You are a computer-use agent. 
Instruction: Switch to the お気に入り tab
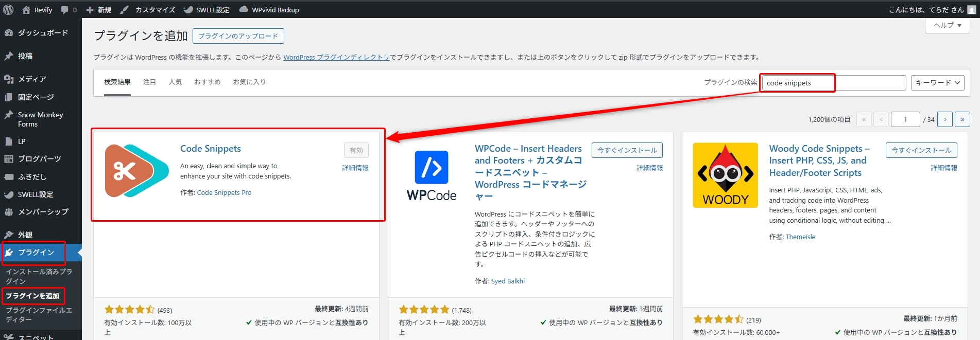pos(249,82)
